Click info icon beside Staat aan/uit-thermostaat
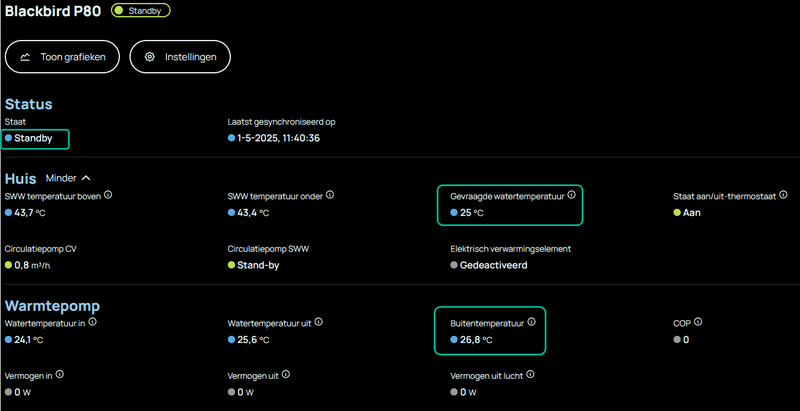The image size is (800, 411). pyautogui.click(x=783, y=195)
